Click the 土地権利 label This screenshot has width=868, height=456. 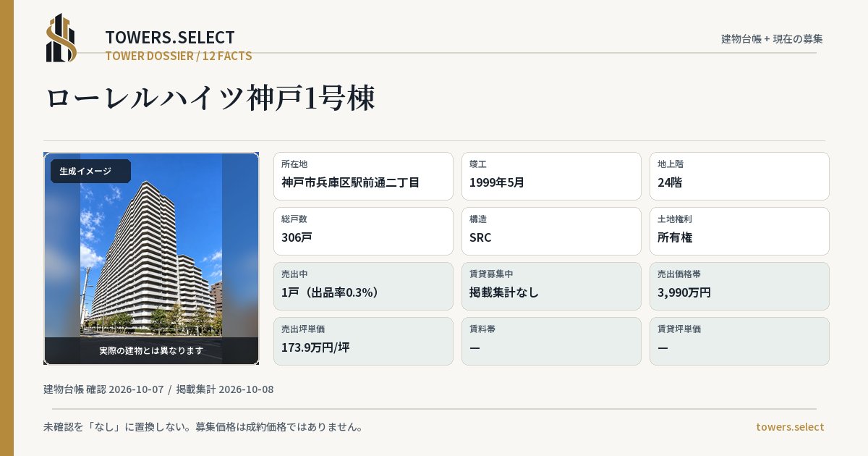(675, 219)
